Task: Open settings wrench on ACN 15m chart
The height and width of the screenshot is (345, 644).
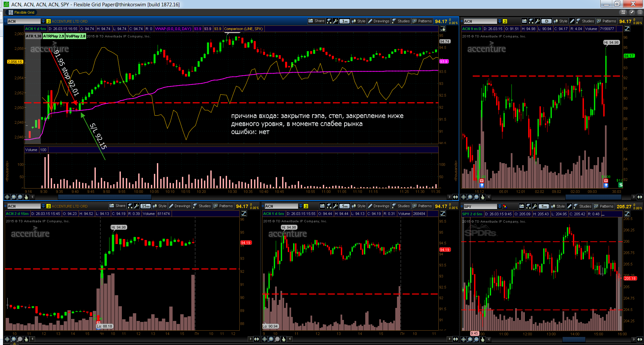Action: (x=136, y=206)
